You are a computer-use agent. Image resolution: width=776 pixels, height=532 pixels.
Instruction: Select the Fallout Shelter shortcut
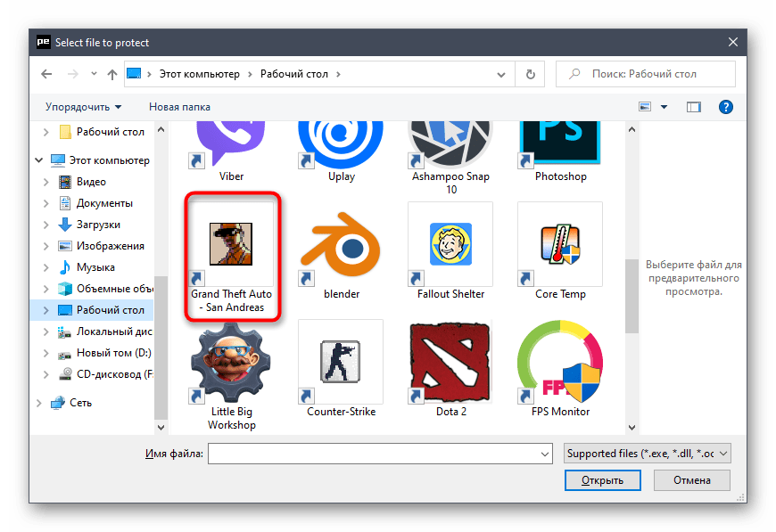(450, 251)
